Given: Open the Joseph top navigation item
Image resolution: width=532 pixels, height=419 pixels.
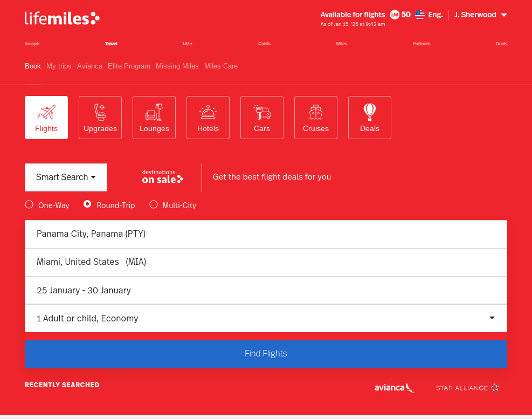Looking at the screenshot, I should 32,44.
